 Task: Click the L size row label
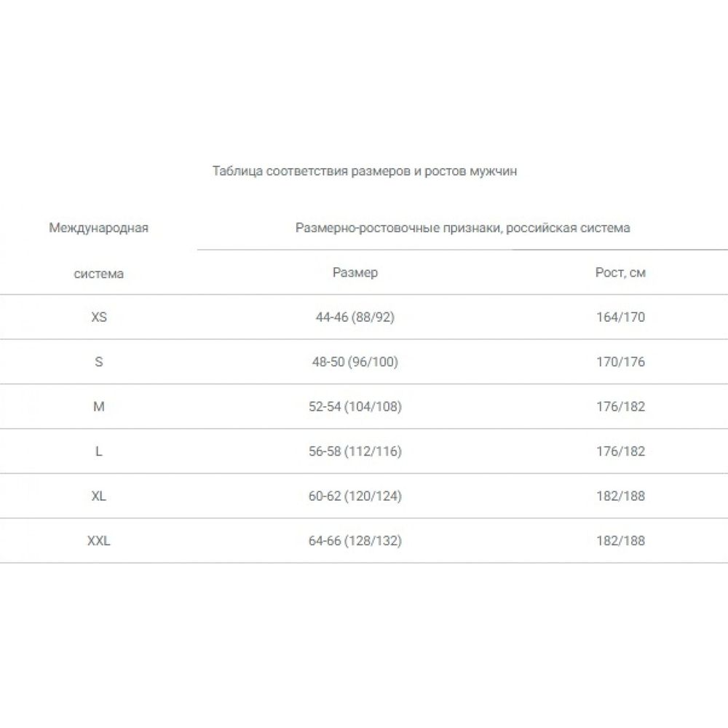[x=99, y=451]
